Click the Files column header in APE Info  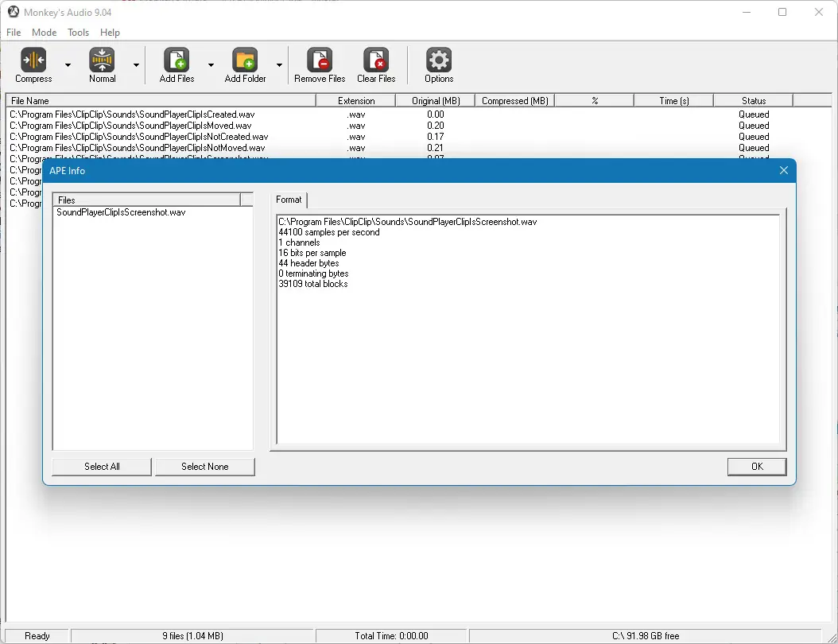(147, 200)
